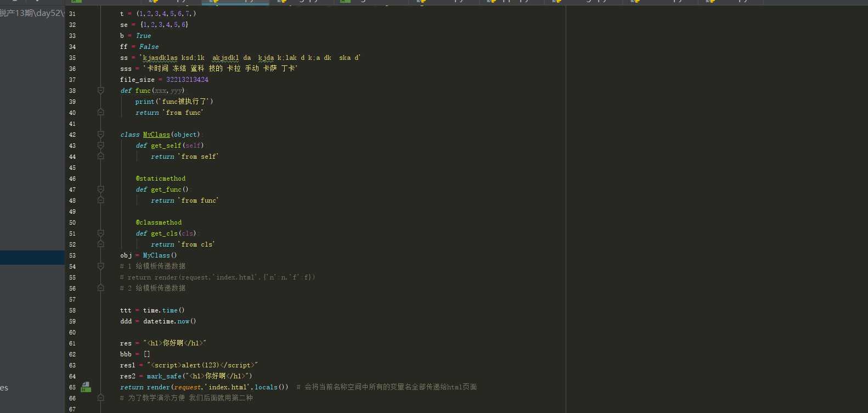Collapse the get_cls method fold marker
Image resolution: width=868 pixels, height=413 pixels.
[x=101, y=233]
